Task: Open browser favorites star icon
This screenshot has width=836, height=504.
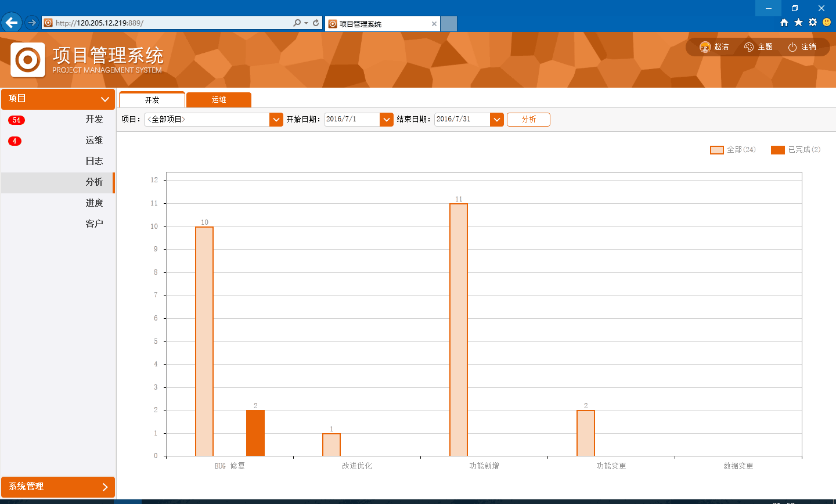Action: [x=798, y=23]
